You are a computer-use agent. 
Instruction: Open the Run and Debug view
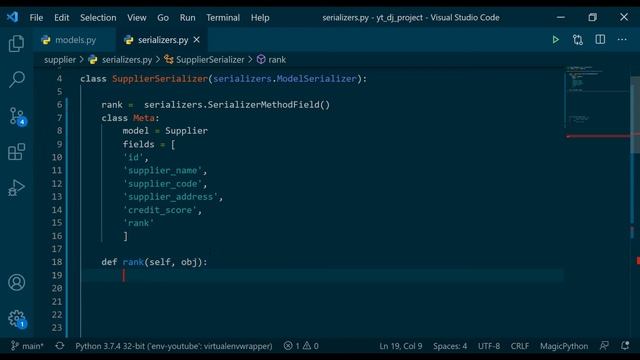coord(16,188)
